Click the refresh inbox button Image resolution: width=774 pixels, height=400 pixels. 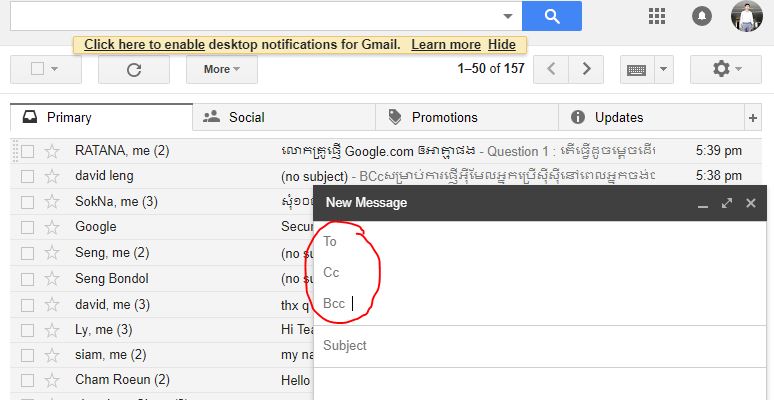pyautogui.click(x=134, y=69)
